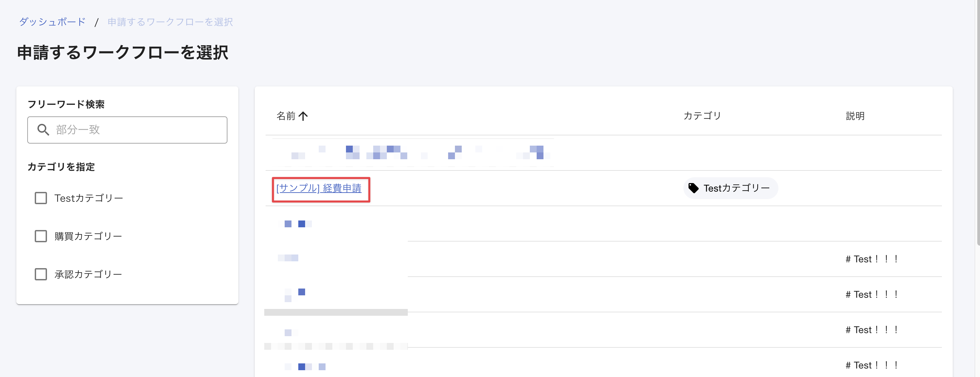Image resolution: width=980 pixels, height=377 pixels.
Task: Open the [サンプル] 経費申請 workflow link
Action: pos(318,188)
